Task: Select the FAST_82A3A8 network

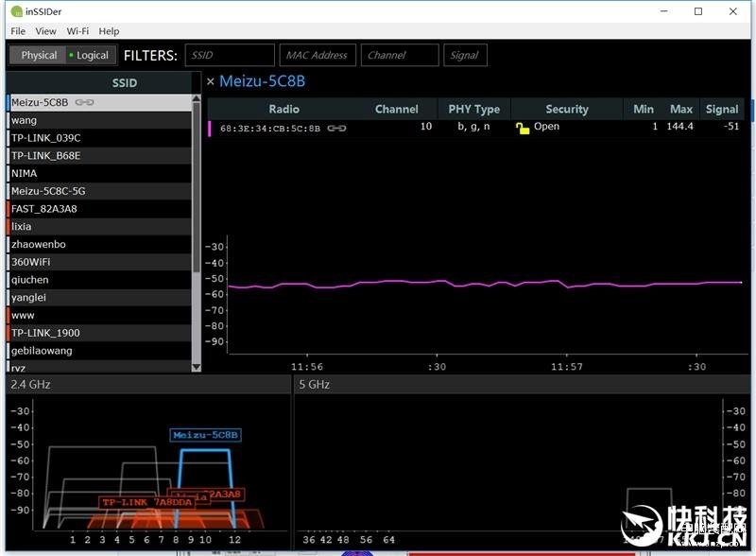Action: tap(99, 209)
